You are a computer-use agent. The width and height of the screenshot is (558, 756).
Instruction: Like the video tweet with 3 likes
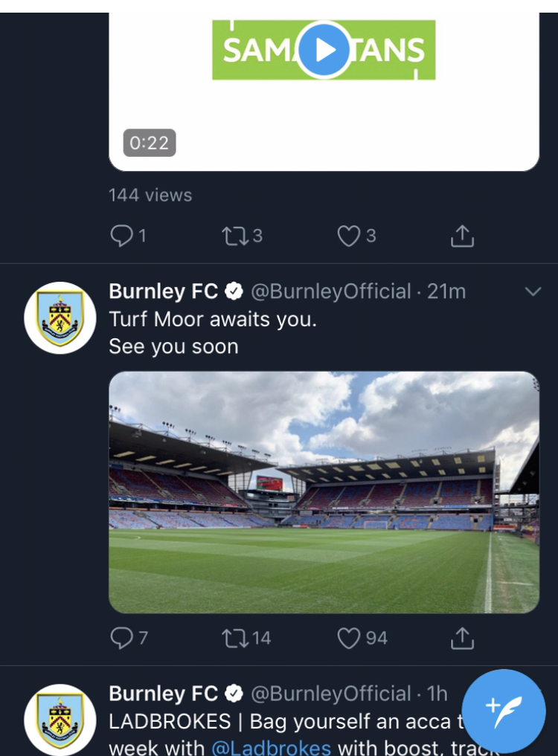(x=348, y=236)
